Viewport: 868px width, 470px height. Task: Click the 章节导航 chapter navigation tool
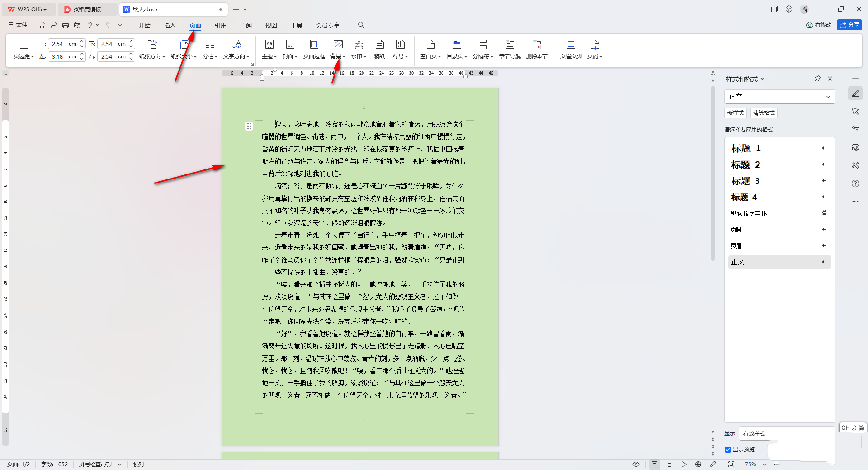click(510, 49)
